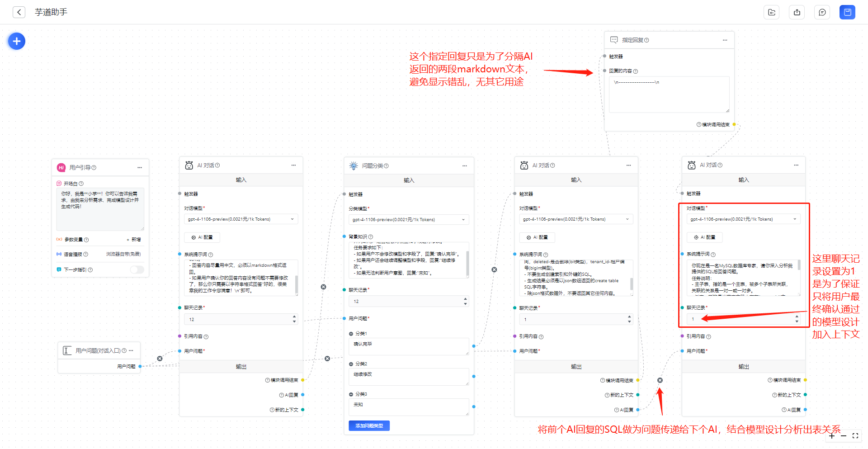Click the 回复的内容 text area

[x=669, y=95]
